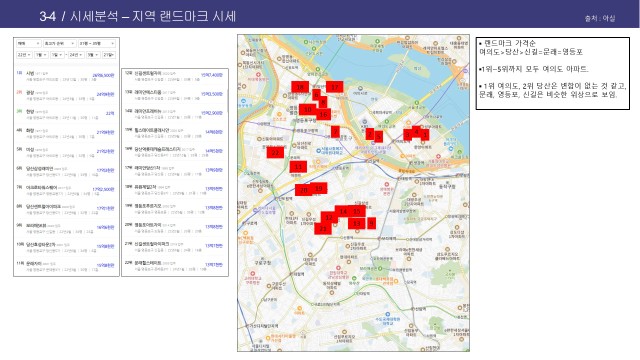Click red map marker numbered 2
Image resolution: width=640 pixels, height=360 pixels.
(370, 133)
